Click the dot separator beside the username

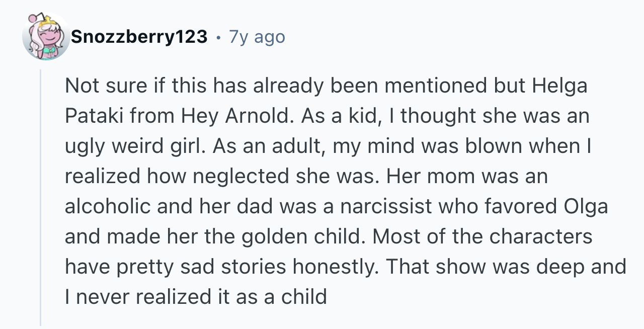click(x=218, y=37)
